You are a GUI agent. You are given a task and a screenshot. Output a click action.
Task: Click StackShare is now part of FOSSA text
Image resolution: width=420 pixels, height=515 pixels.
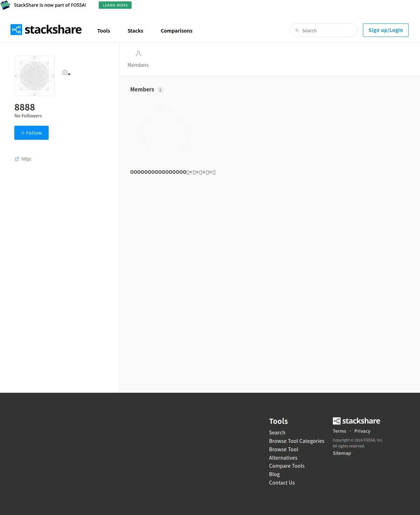click(50, 5)
